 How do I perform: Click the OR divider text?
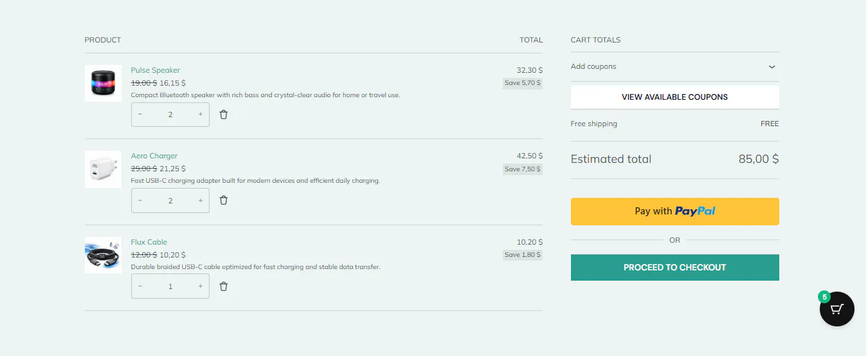click(674, 240)
